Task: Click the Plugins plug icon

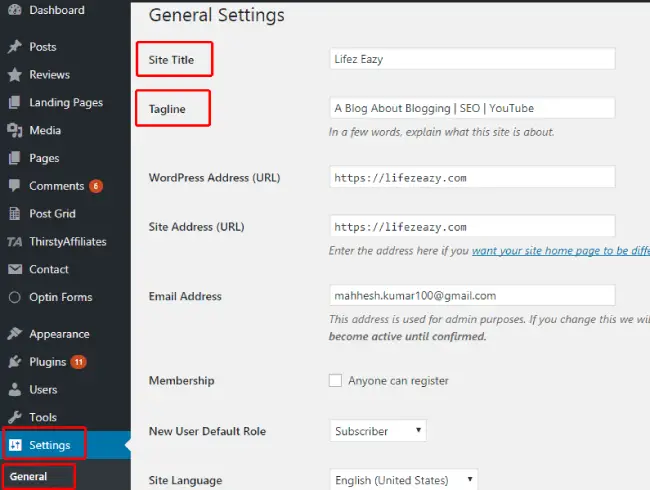Action: coord(15,361)
